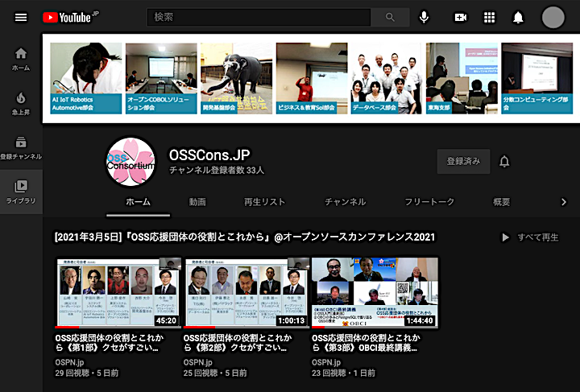Open the YouTube apps grid
Viewport: 580px width, 392px height.
tap(489, 18)
